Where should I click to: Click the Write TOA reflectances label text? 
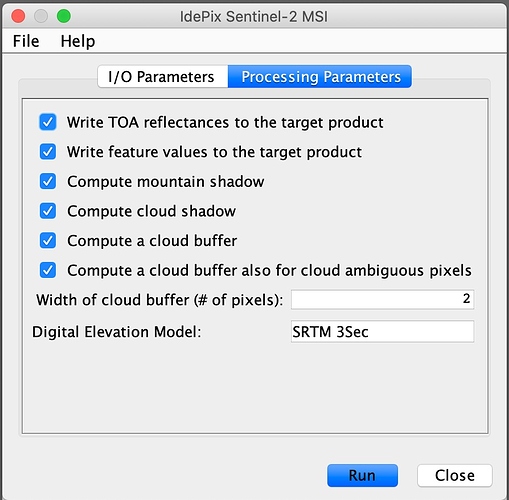pyautogui.click(x=225, y=122)
